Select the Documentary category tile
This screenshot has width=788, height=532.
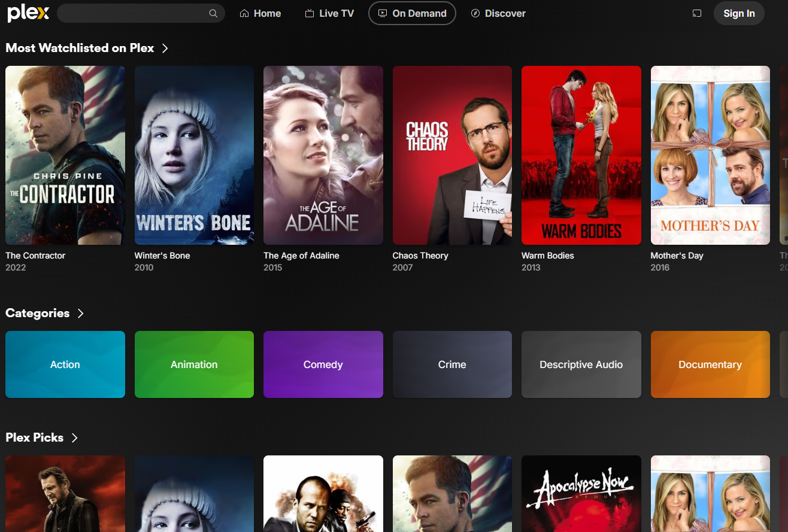tap(710, 364)
